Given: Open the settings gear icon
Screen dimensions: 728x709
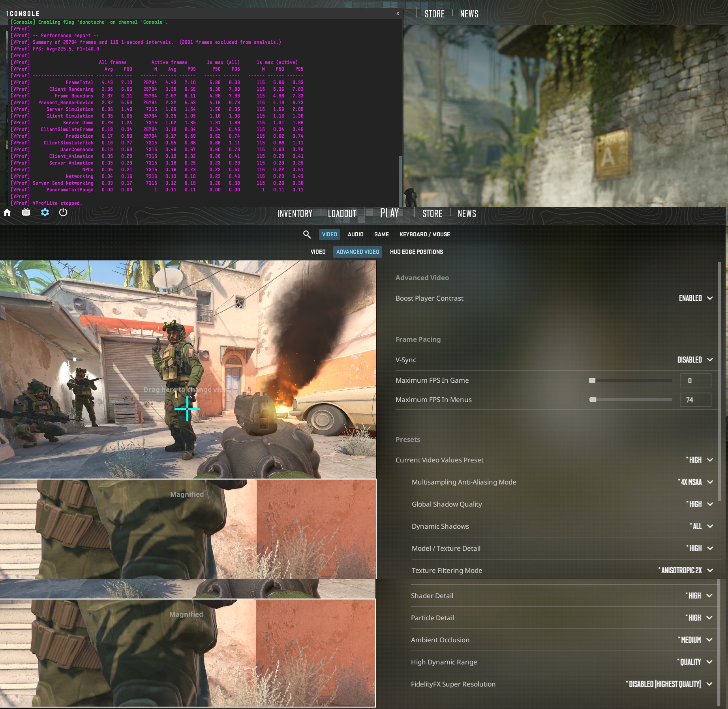Looking at the screenshot, I should pos(45,213).
